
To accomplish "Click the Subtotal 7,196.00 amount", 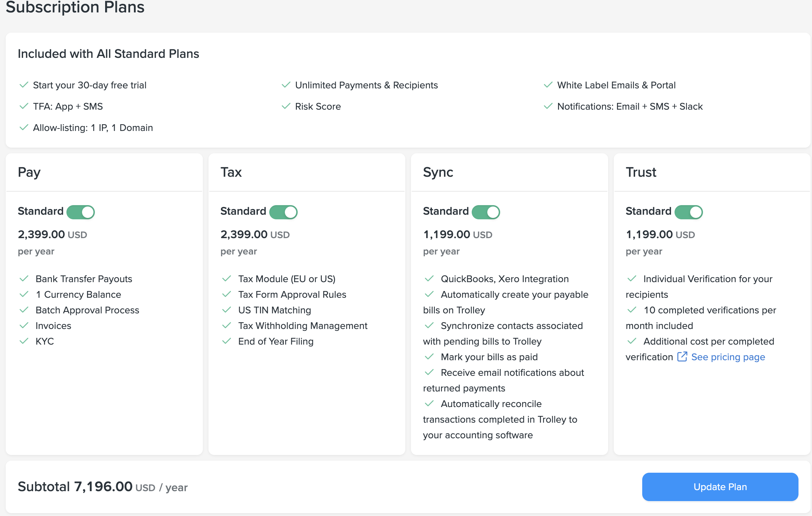I will tap(103, 487).
